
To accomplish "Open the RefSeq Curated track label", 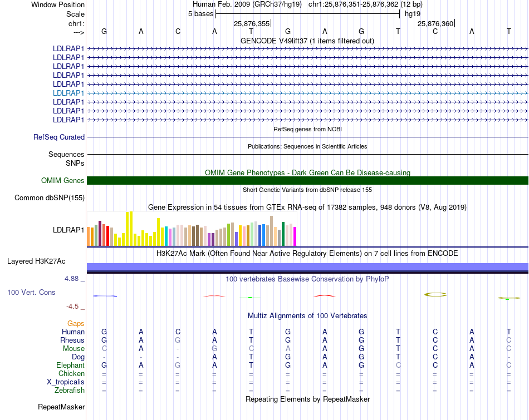I will coord(58,137).
